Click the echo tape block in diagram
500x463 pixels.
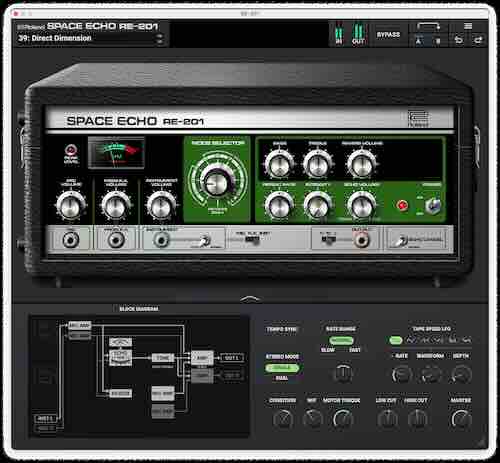(x=121, y=357)
